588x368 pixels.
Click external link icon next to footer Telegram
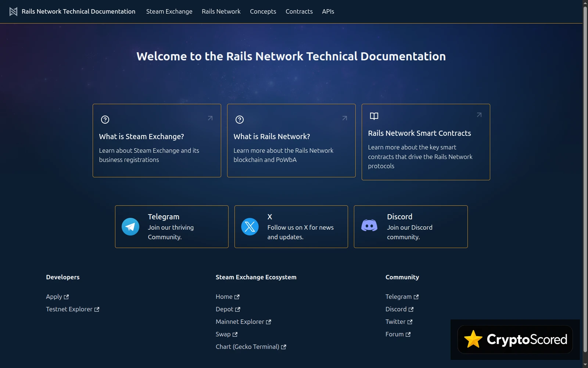[416, 297]
